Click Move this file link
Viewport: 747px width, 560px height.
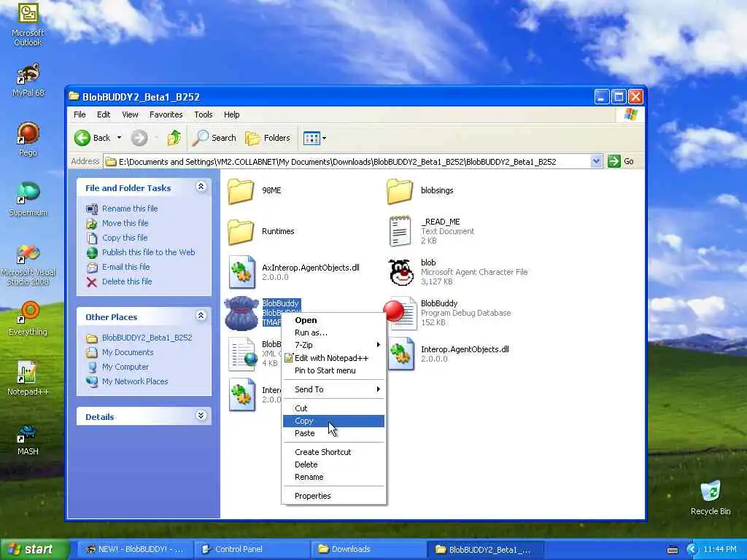pos(125,223)
